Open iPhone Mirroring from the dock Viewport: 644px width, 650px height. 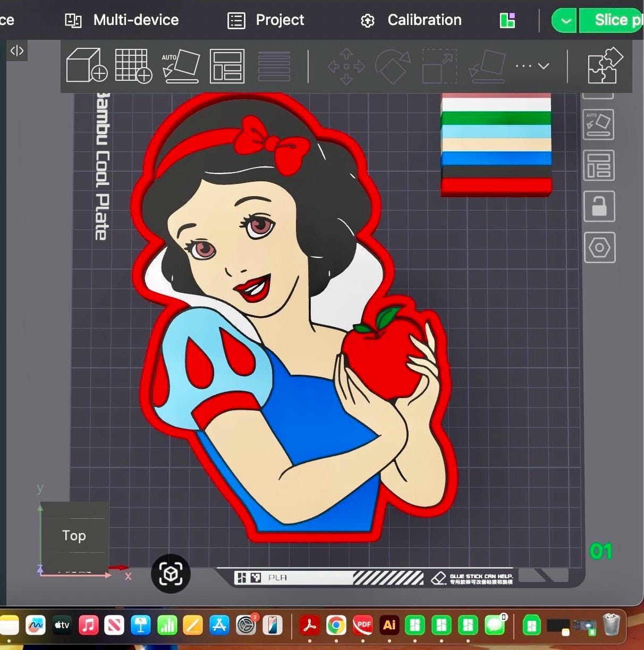272,626
